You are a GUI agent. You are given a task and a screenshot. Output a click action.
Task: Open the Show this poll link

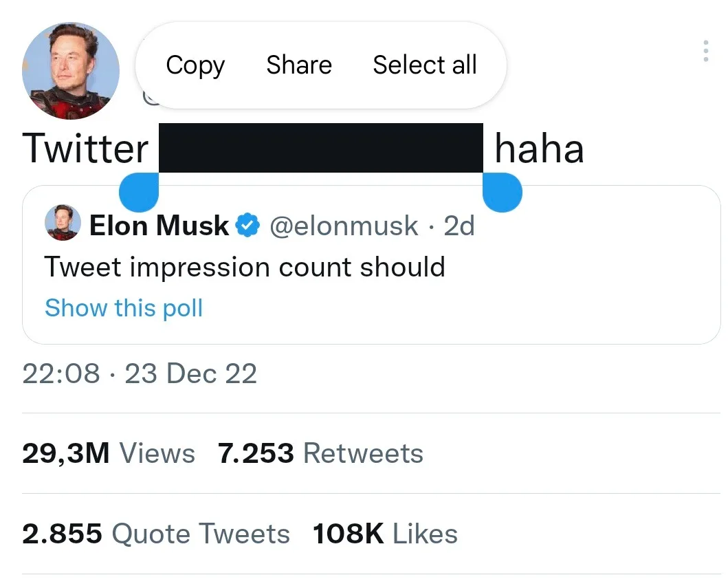tap(124, 307)
